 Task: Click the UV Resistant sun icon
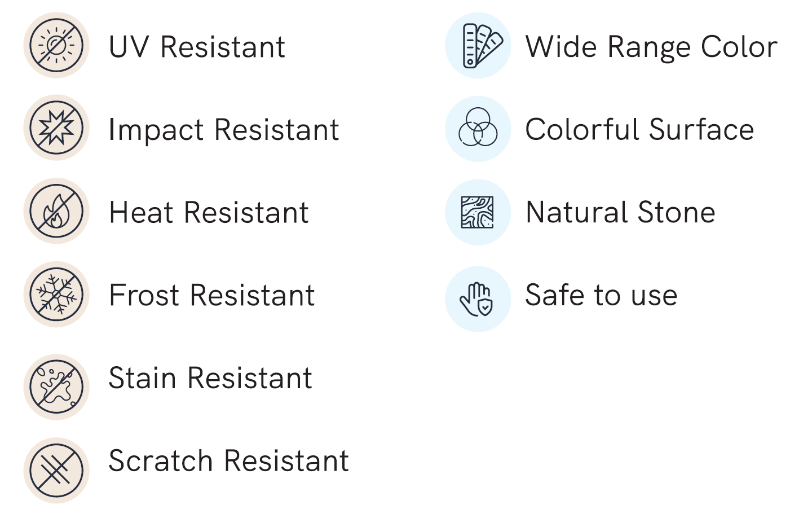(56, 45)
